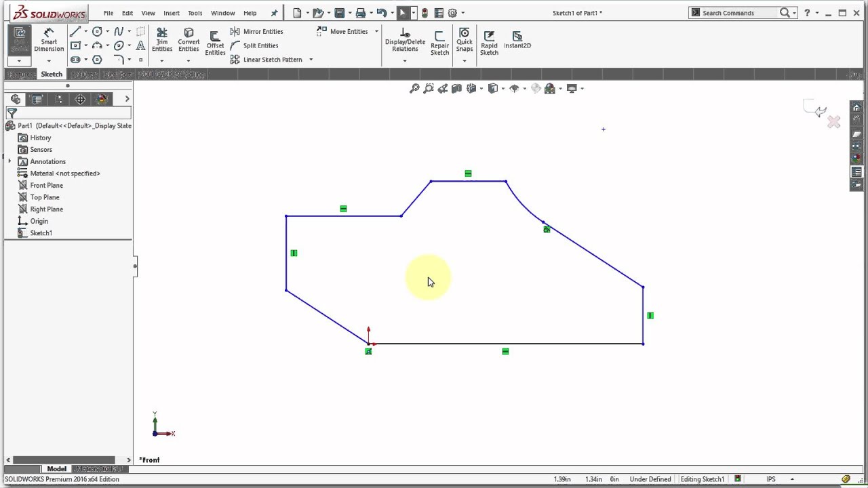868x488 pixels.
Task: Open the sketch Text tool
Action: [x=140, y=45]
